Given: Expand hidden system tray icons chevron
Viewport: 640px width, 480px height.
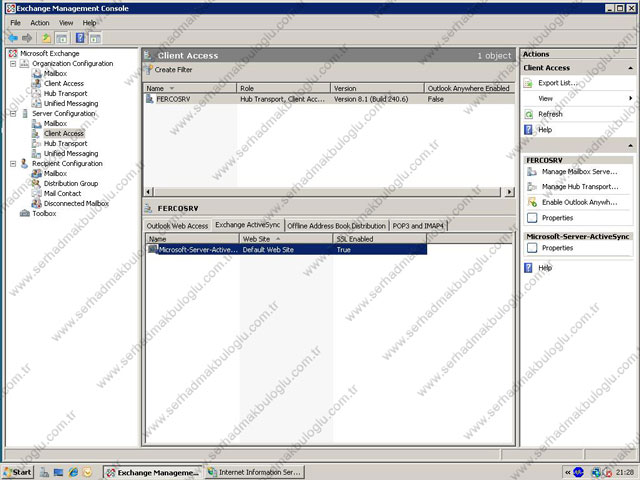Looking at the screenshot, I should [x=568, y=472].
